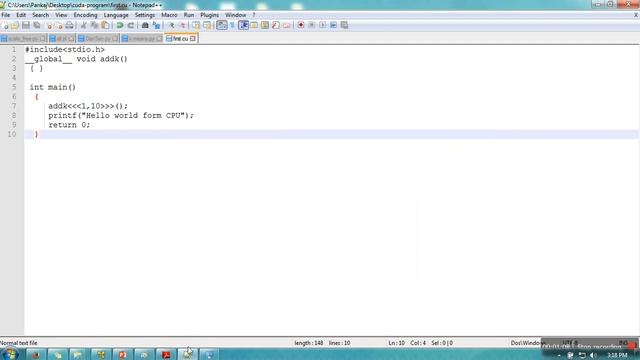Click the '#include<stdio.h>' code line

coord(65,49)
